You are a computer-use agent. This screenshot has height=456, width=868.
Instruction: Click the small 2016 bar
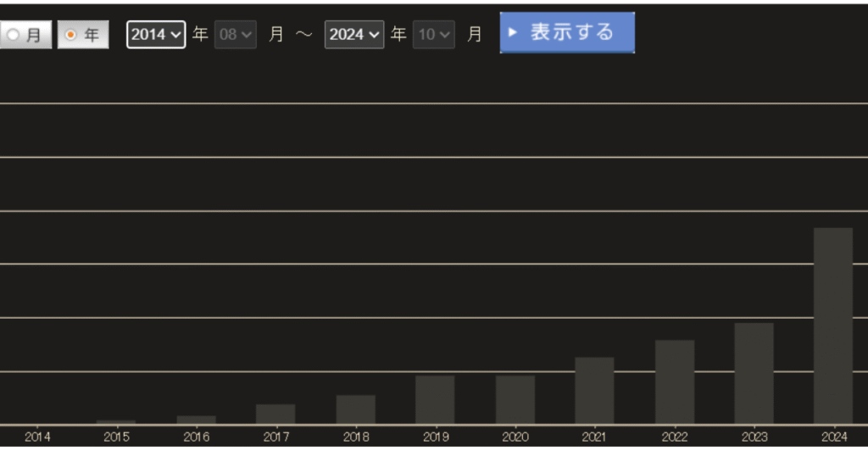[x=196, y=420]
